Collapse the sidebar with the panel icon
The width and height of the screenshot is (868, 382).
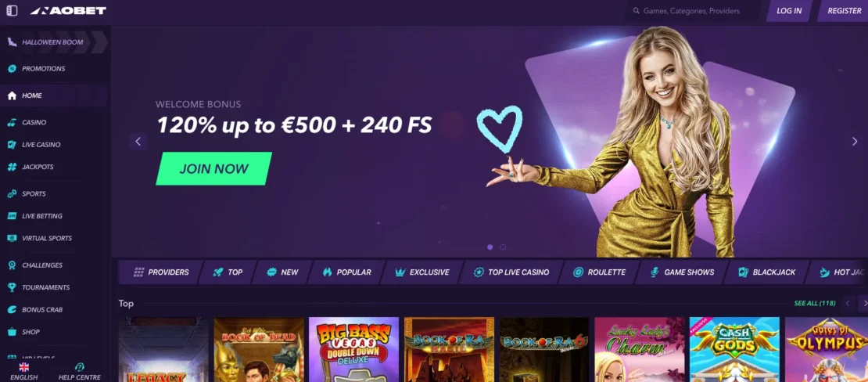click(12, 10)
